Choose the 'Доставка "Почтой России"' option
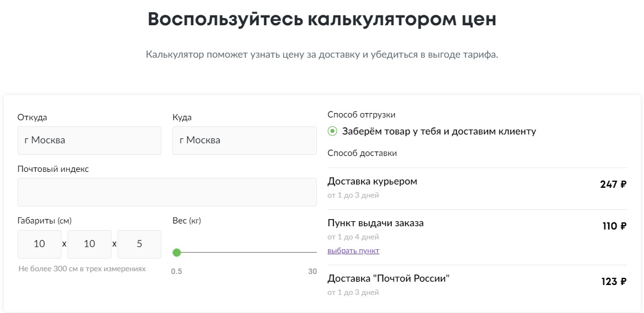 click(477, 286)
